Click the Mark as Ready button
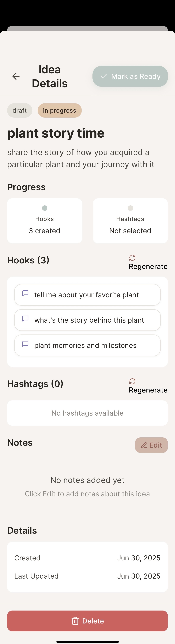Screen dimensions: 175x644 (130, 76)
